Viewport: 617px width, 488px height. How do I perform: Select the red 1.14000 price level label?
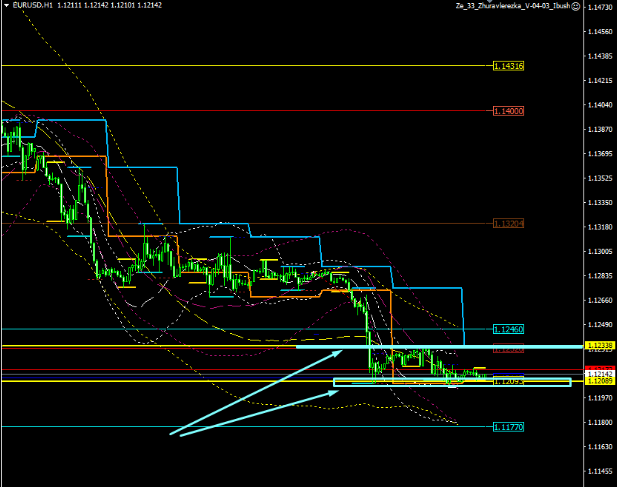coord(509,111)
